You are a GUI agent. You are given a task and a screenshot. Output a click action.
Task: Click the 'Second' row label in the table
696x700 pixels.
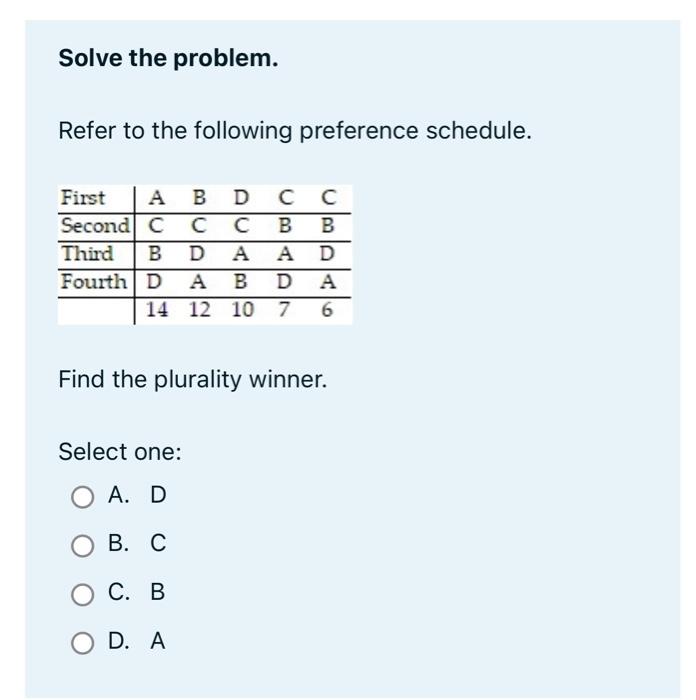point(96,225)
